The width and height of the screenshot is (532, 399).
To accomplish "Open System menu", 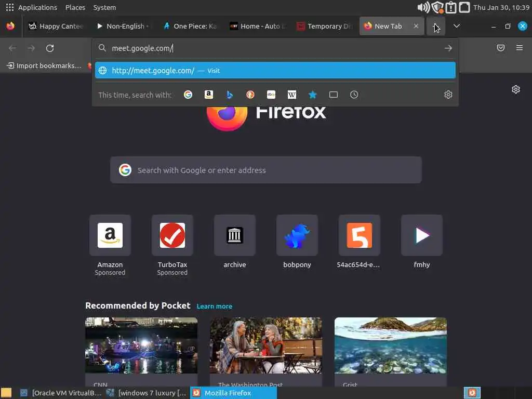I will (104, 7).
